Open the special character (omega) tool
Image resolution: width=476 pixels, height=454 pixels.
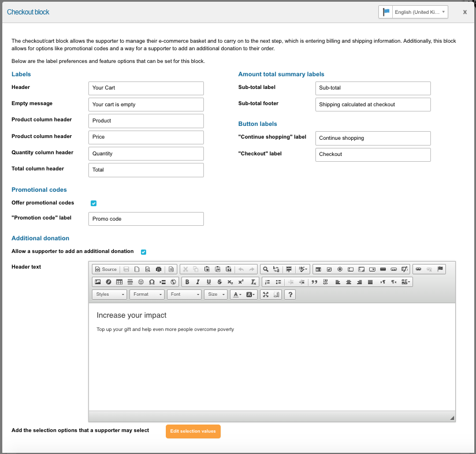[151, 282]
